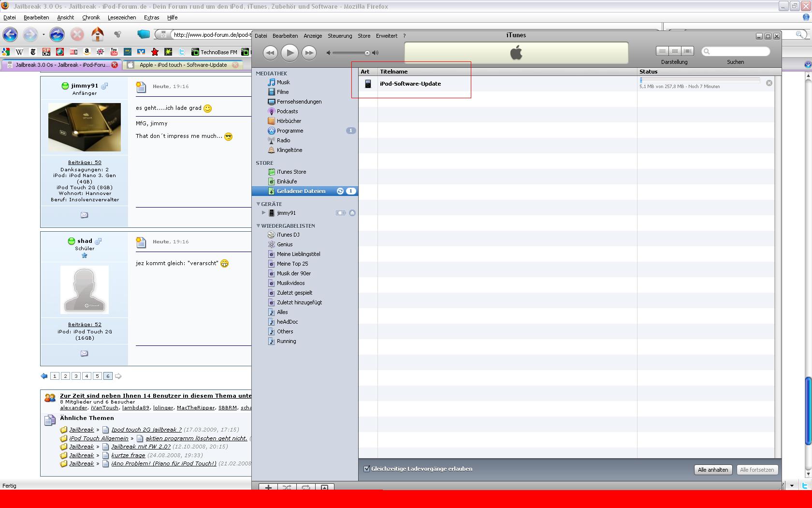The height and width of the screenshot is (508, 812).
Task: Go to next forum page arrow
Action: point(118,376)
